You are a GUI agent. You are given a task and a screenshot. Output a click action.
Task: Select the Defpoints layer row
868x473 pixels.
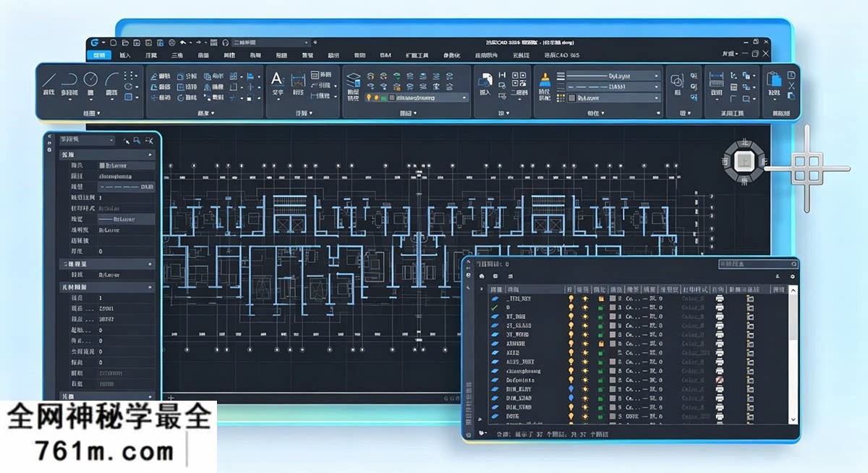(x=638, y=380)
